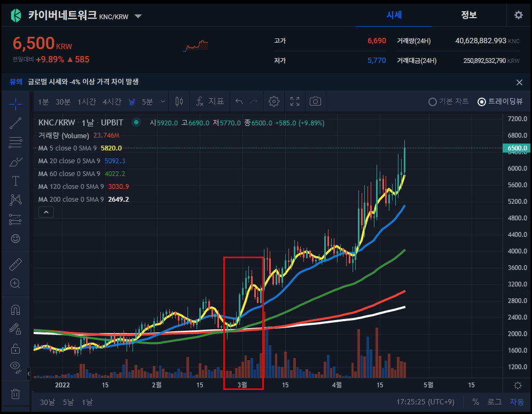Screen dimensions: 532x414
Task: Expand the more time intervals dropdown
Action: 163,101
